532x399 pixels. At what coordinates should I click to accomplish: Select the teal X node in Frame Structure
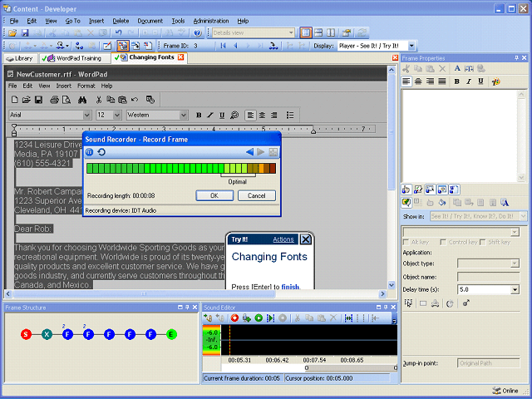(x=47, y=334)
